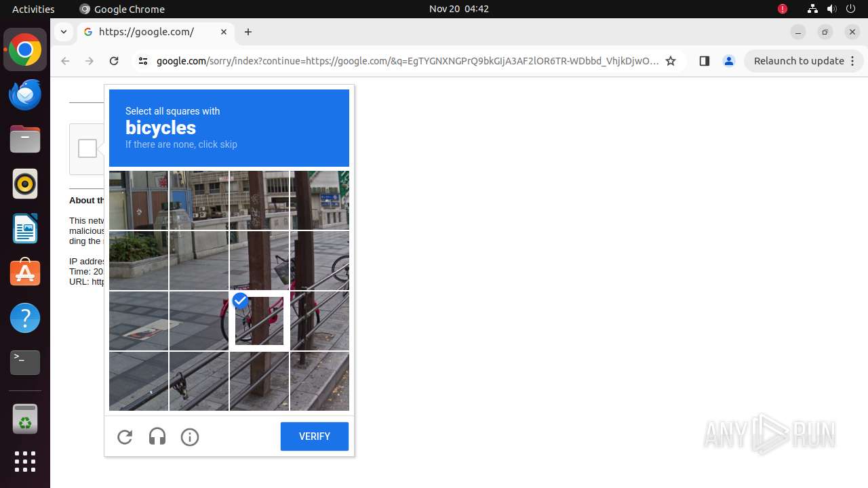The image size is (868, 488).
Task: Open Chrome profile avatar
Action: 729,61
